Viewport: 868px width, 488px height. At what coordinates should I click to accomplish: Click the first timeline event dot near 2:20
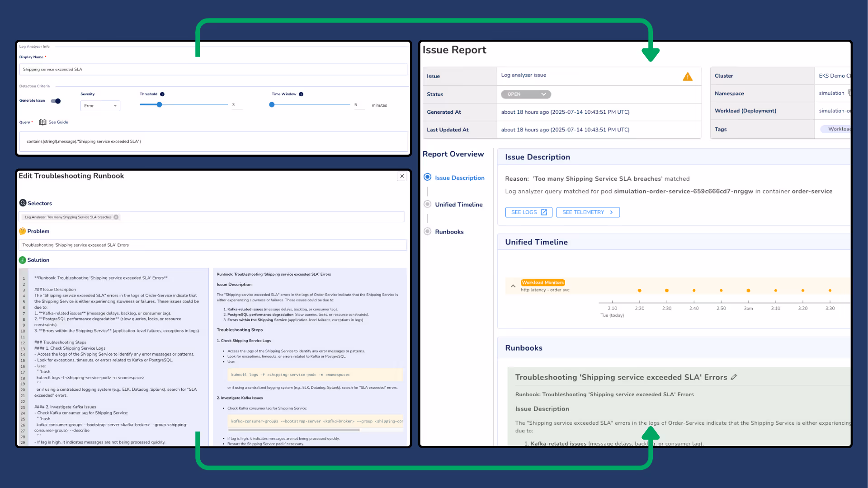pyautogui.click(x=639, y=291)
